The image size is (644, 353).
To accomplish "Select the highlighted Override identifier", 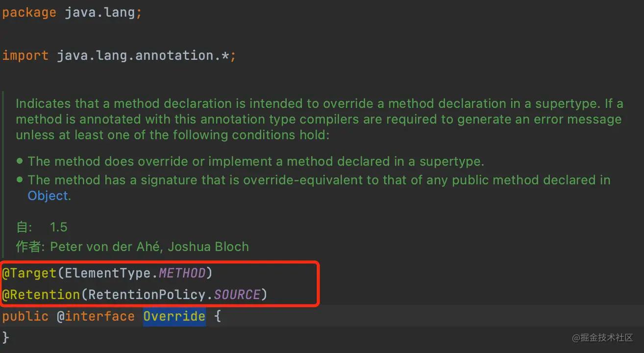I will pos(174,316).
